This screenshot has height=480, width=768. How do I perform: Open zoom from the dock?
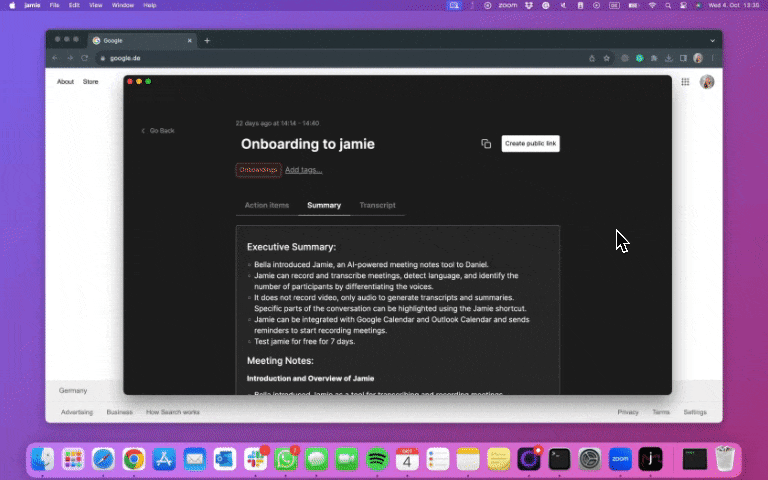pyautogui.click(x=620, y=459)
